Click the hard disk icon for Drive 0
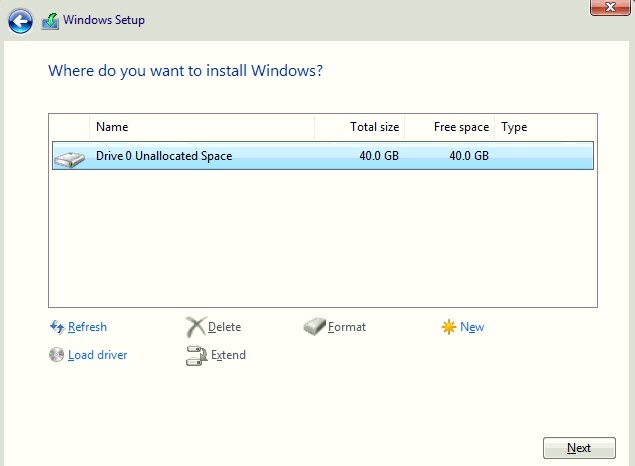The image size is (635, 466). tap(70, 157)
